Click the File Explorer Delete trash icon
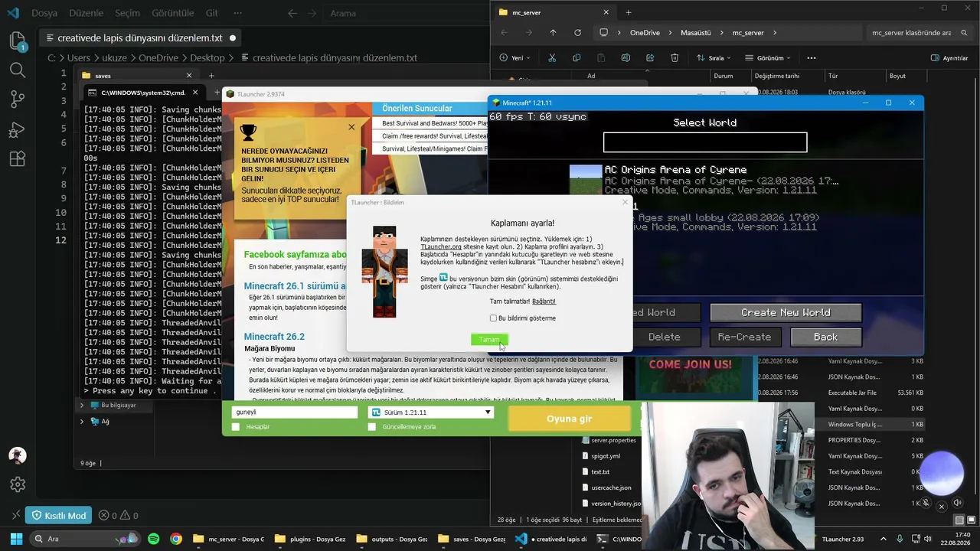The width and height of the screenshot is (980, 551). [x=675, y=58]
